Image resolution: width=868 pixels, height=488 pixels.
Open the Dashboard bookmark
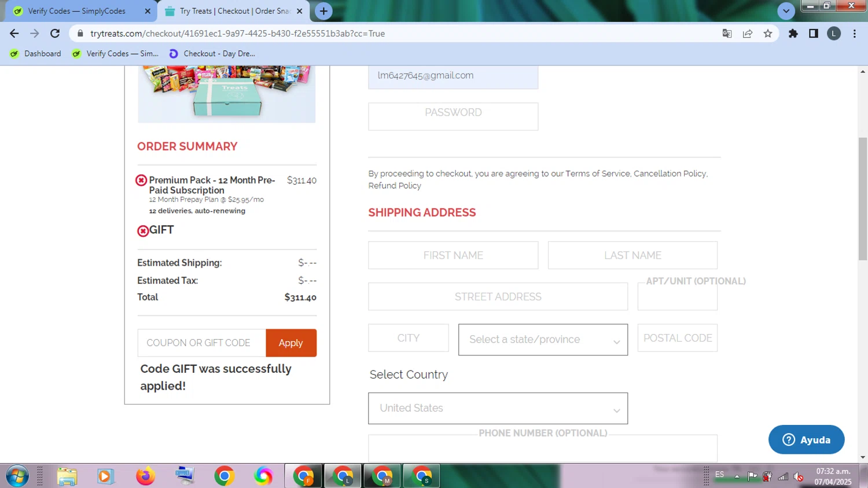[x=36, y=53]
